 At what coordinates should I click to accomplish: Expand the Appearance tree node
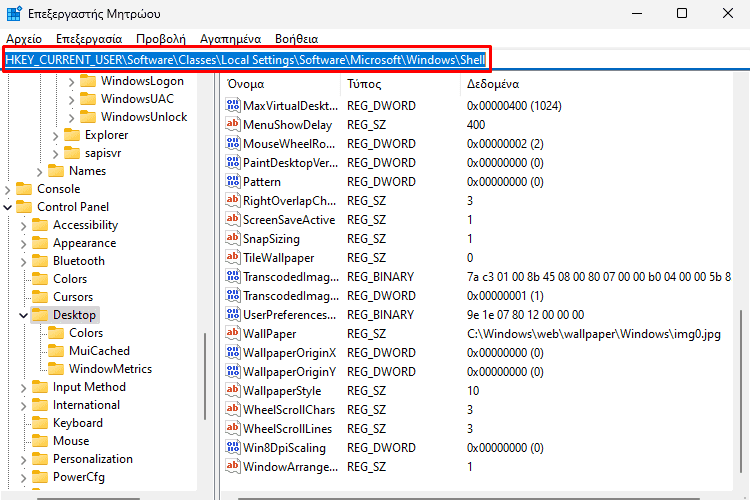pyautogui.click(x=23, y=244)
